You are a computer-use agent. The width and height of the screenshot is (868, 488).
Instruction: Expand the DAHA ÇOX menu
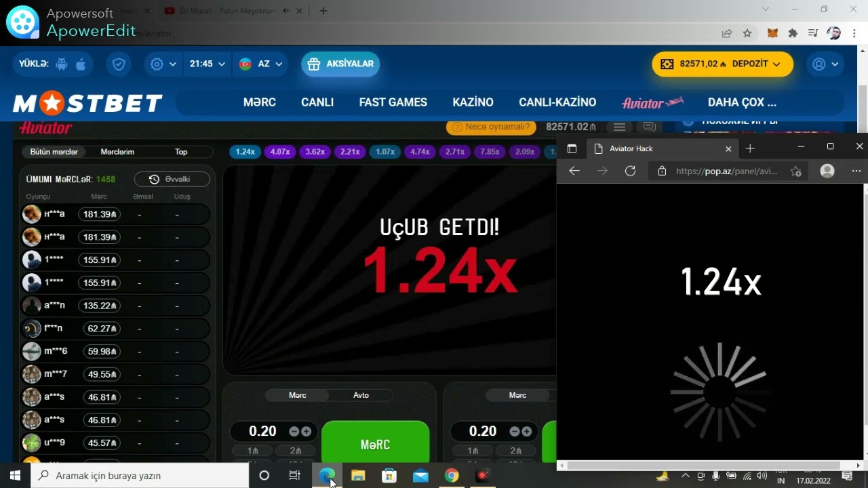[742, 102]
